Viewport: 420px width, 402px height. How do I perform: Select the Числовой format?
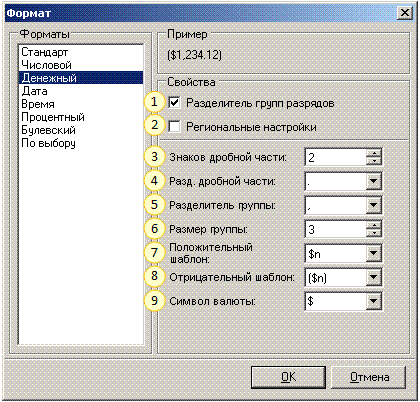(81, 65)
